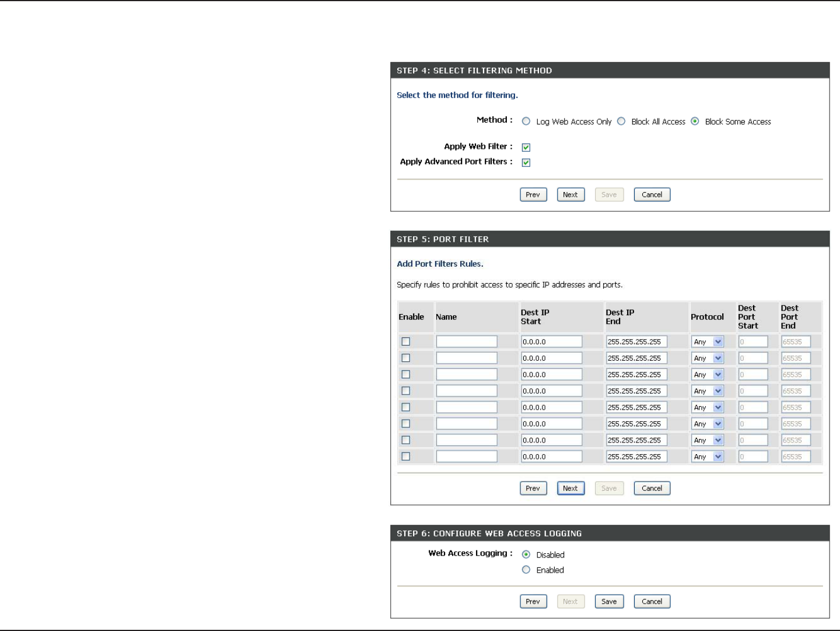Screen dimensions: 840x631
Task: Toggle the Apply Web Filter checkbox
Action: point(526,147)
